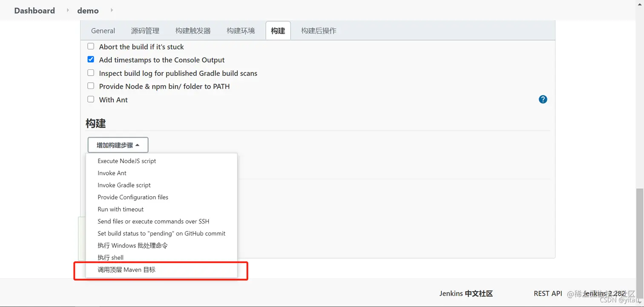Tick the With Ant checkbox
644x307 pixels.
click(91, 99)
